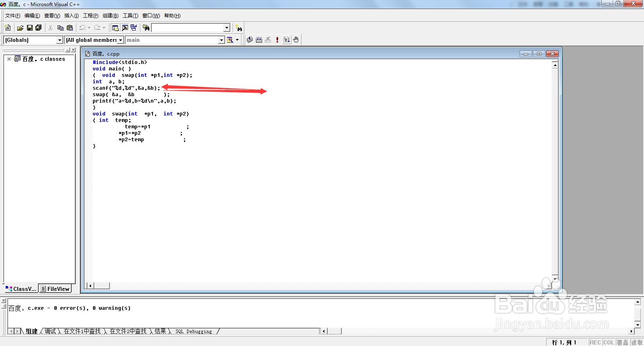The width and height of the screenshot is (644, 346).
Task: Open the 插入(I) menu
Action: point(71,16)
